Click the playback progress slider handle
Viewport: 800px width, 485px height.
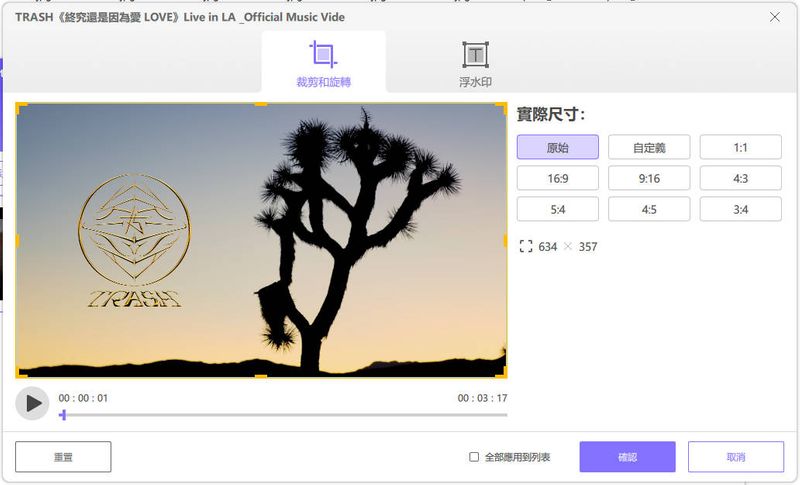coord(63,415)
